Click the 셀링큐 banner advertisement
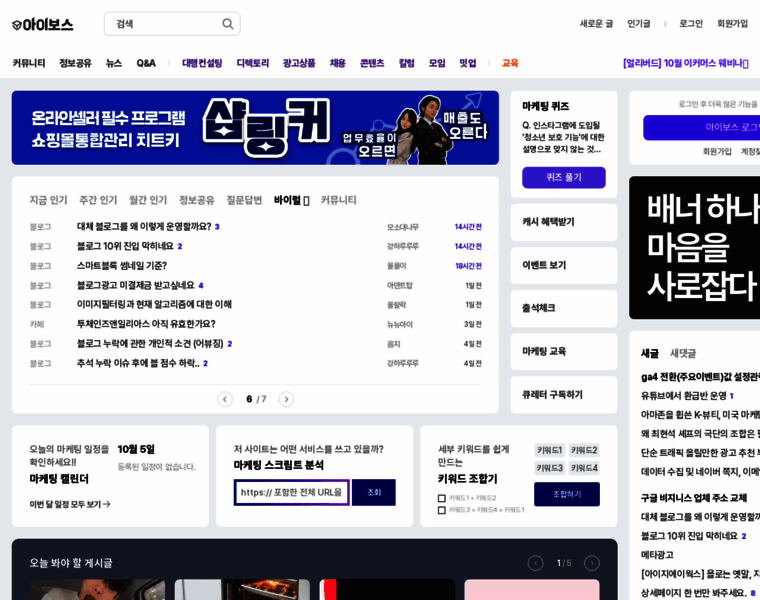This screenshot has height=600, width=760. [x=255, y=128]
